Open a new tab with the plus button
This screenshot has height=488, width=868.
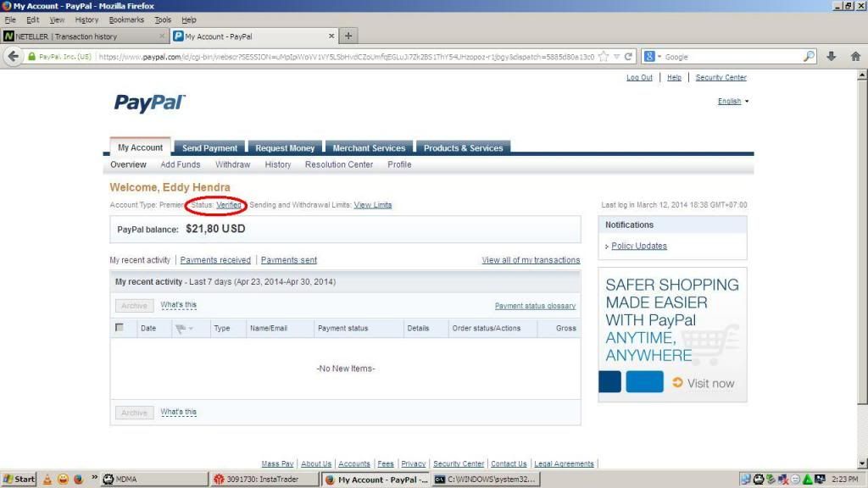click(348, 36)
